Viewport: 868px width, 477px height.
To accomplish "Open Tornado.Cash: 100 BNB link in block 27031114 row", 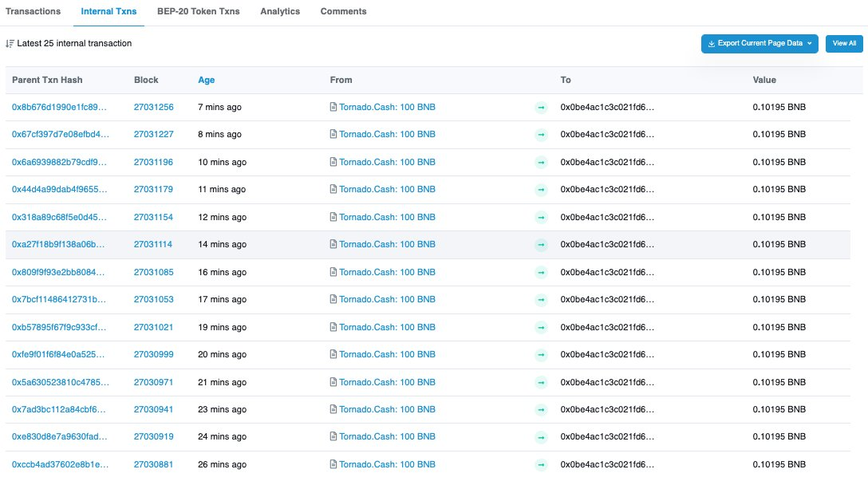I will point(387,245).
